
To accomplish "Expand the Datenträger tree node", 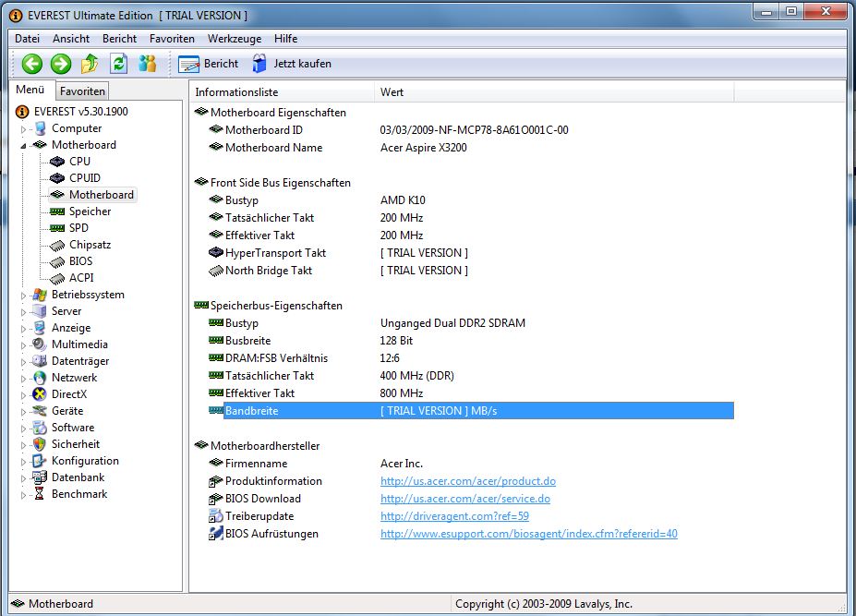I will point(23,362).
